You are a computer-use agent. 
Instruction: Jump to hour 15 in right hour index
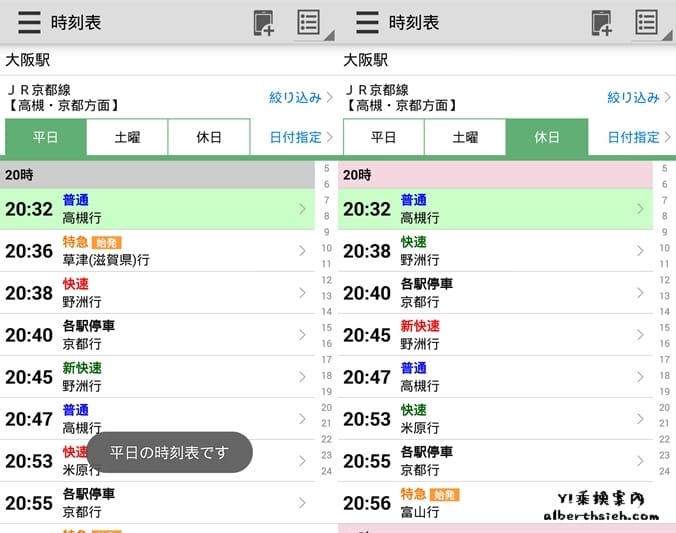coord(664,328)
